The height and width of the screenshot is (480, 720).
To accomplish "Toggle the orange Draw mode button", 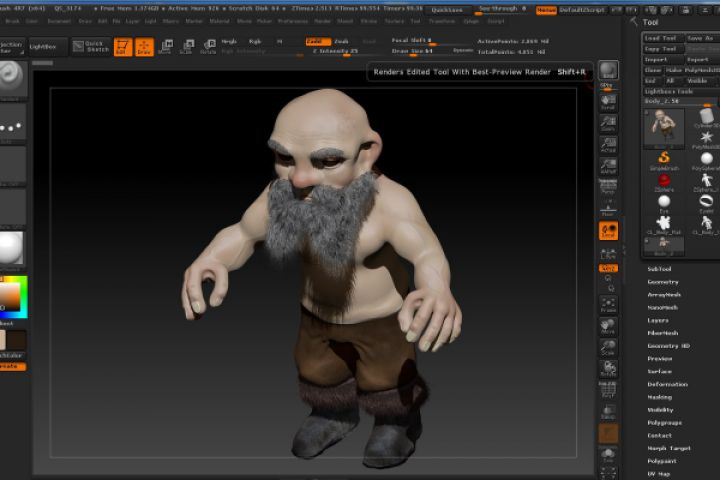I will coord(144,47).
